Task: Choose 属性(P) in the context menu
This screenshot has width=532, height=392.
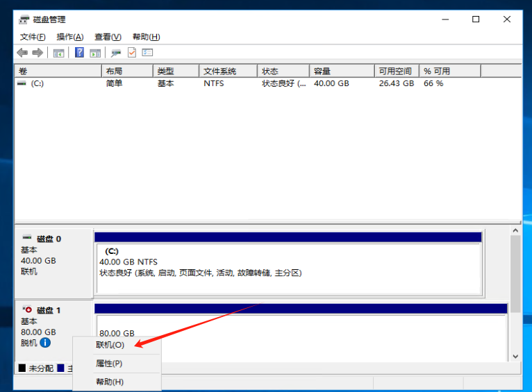Action: [x=117, y=364]
